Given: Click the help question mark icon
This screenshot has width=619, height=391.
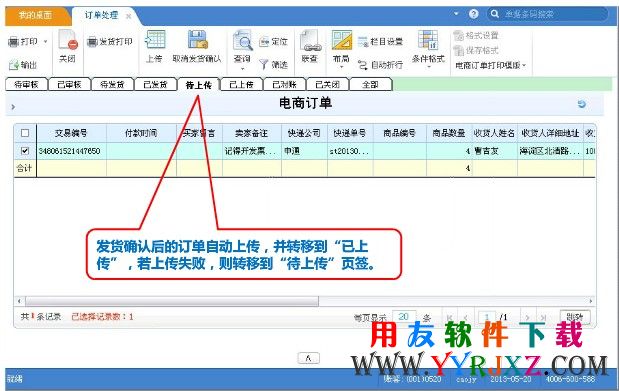Looking at the screenshot, I should coord(473,14).
